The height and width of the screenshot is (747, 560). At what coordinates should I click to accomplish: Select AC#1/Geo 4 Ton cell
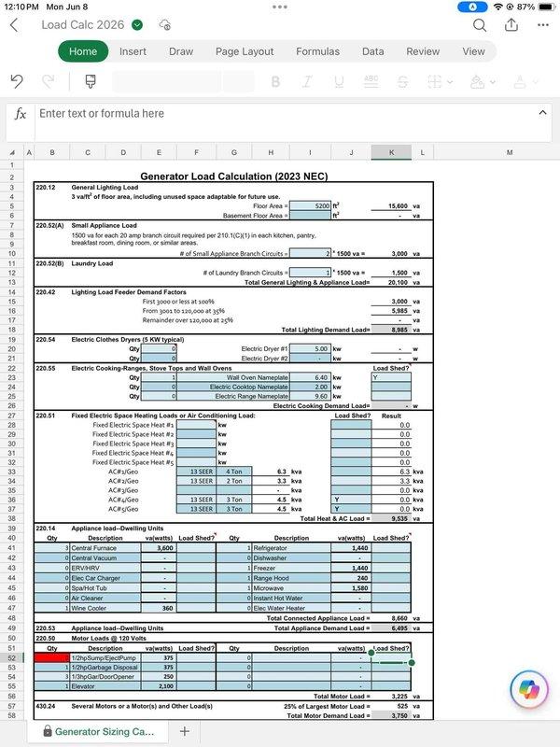[234, 472]
